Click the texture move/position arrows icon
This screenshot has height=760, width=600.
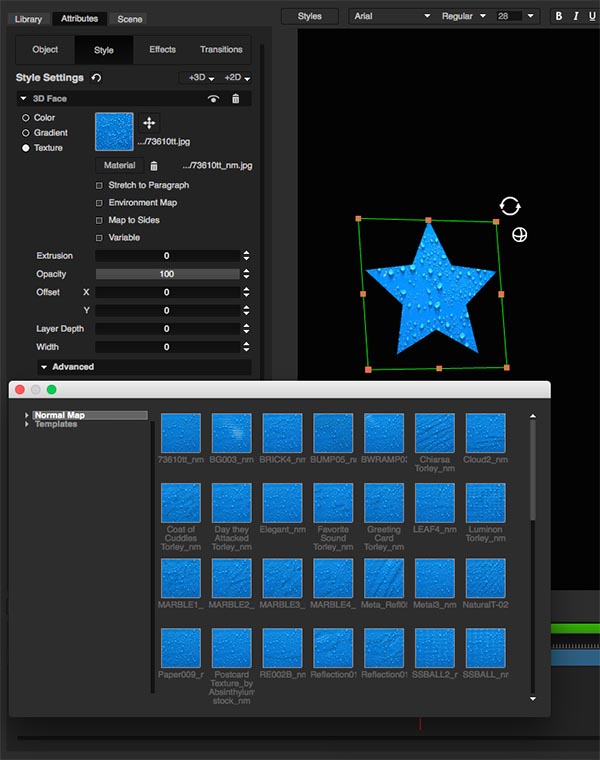[x=149, y=122]
